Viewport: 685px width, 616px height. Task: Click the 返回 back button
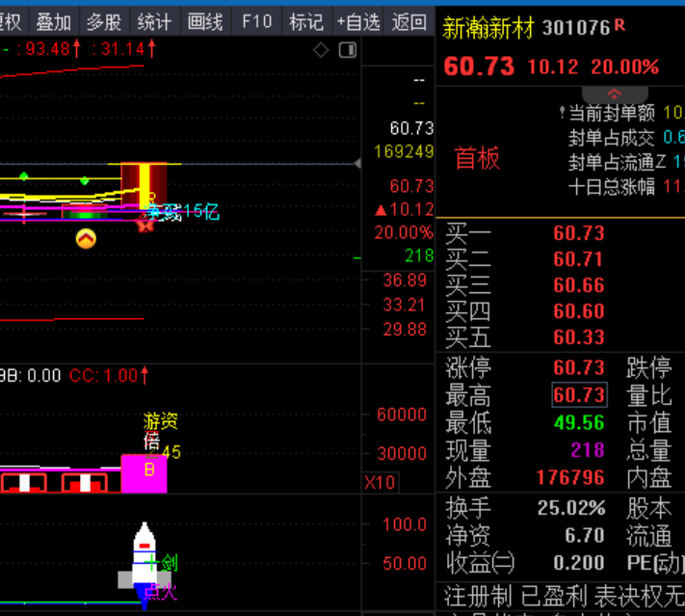point(408,21)
